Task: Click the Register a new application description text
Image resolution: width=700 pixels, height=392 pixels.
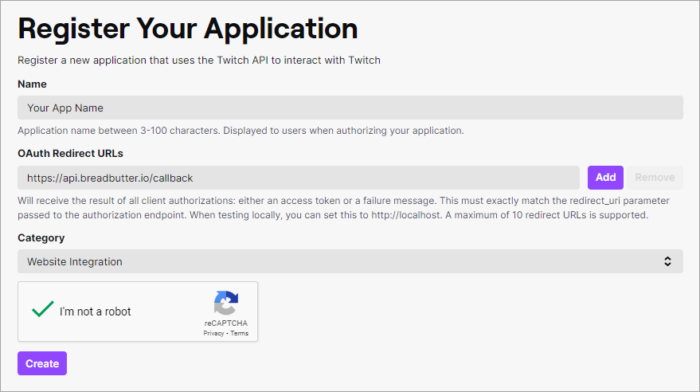Action: [199, 60]
